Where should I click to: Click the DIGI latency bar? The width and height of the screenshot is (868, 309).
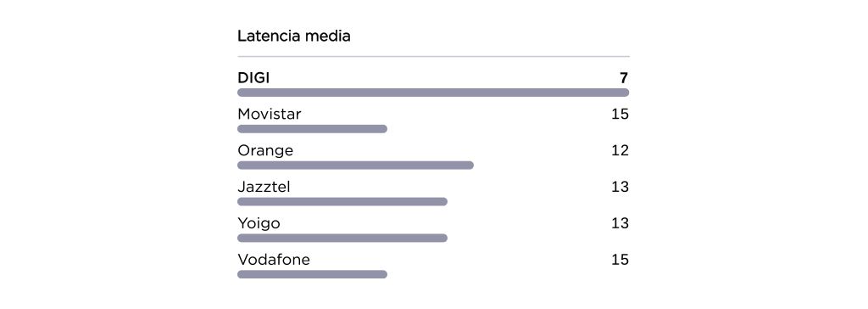[x=433, y=93]
